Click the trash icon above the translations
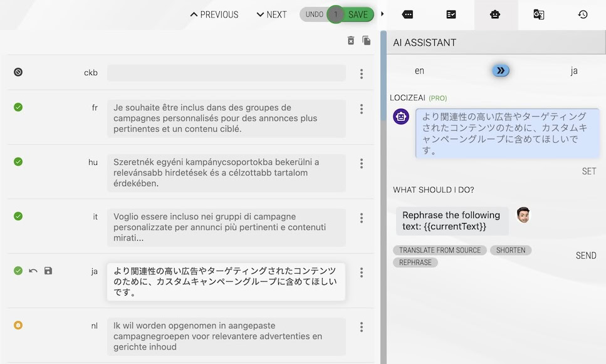Image resolution: width=606 pixels, height=364 pixels. [352, 40]
